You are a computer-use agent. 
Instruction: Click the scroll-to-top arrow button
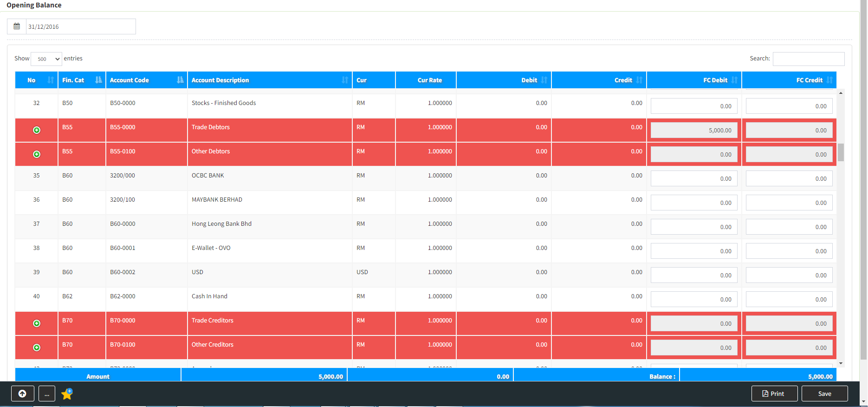[22, 394]
